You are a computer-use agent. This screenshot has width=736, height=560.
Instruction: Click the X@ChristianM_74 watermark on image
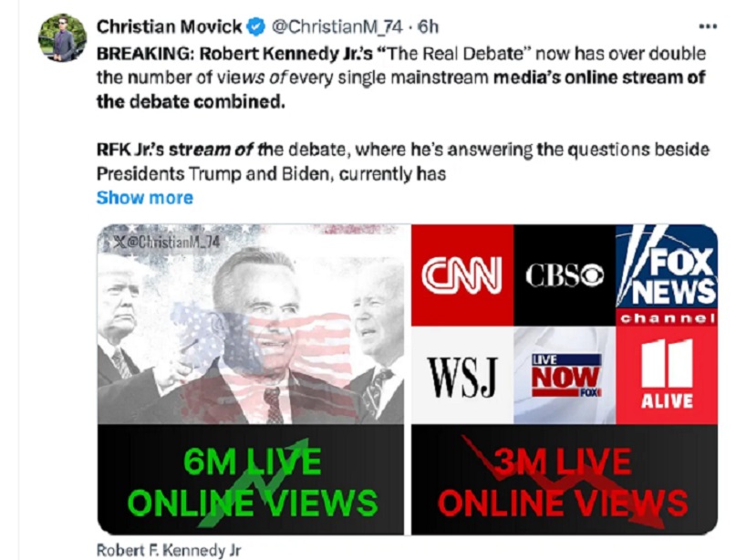coord(167,242)
